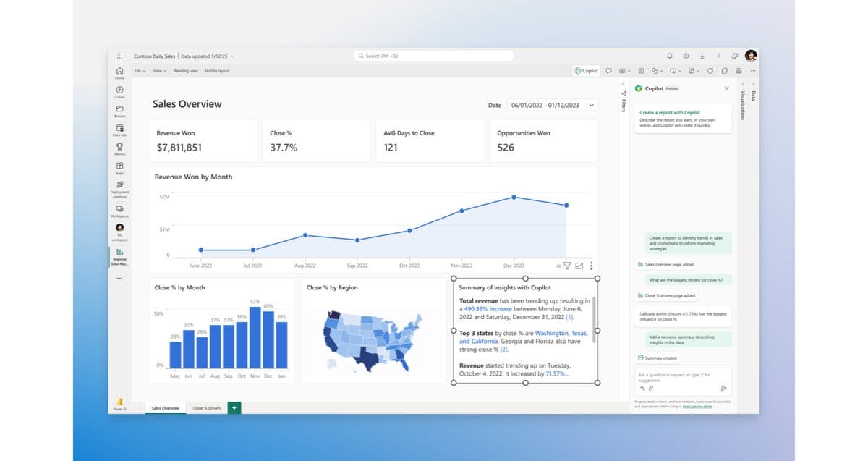Click the summary text box scrollbar
Image resolution: width=868 pixels, height=461 pixels.
594,318
